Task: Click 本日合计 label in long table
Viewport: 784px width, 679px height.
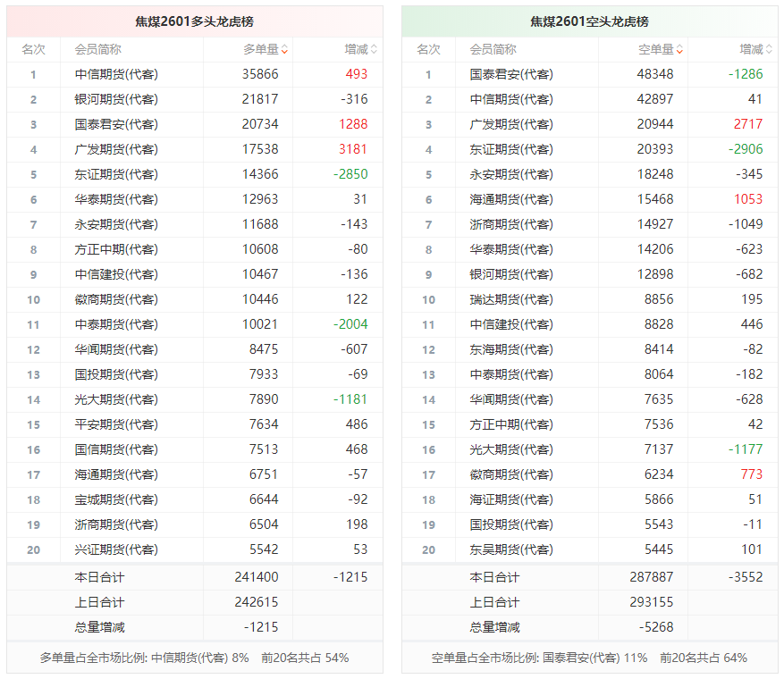Action: pos(99,577)
